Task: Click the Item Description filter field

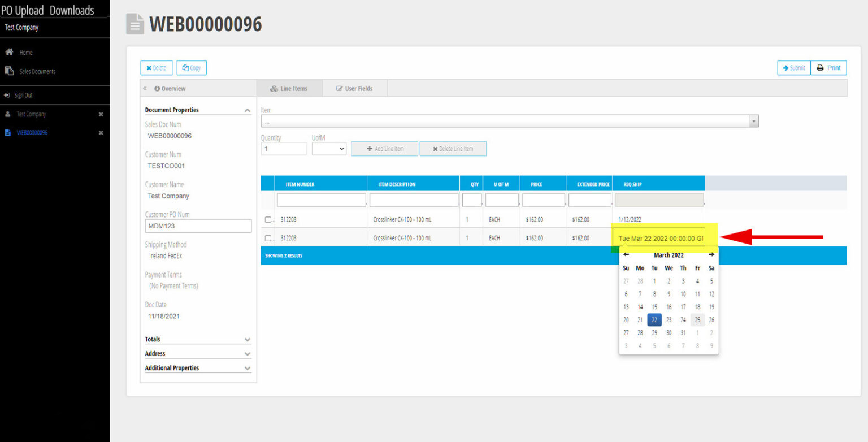Action: click(414, 200)
